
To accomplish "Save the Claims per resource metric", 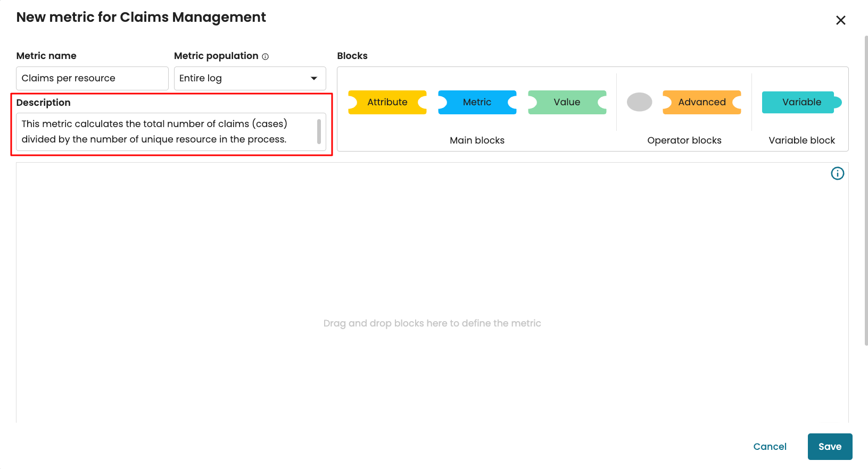I will point(830,447).
